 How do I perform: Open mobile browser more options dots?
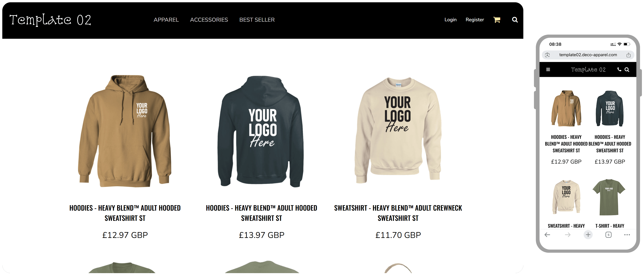627,235
